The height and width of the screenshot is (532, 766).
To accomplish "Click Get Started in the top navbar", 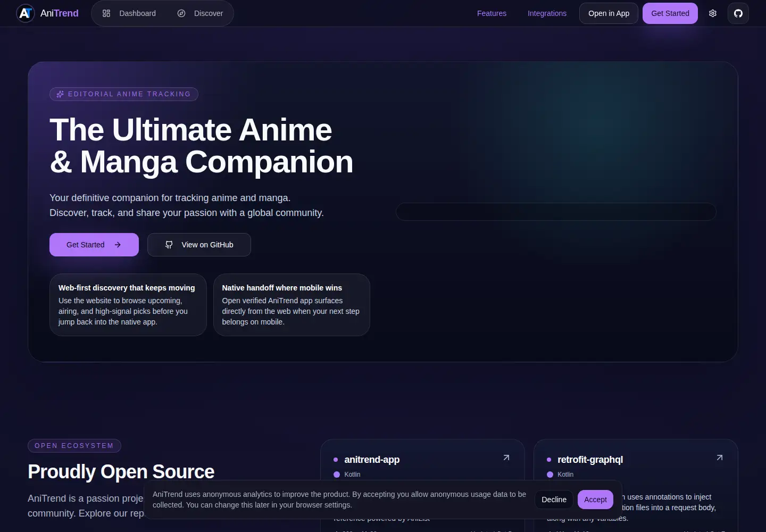I will (670, 13).
